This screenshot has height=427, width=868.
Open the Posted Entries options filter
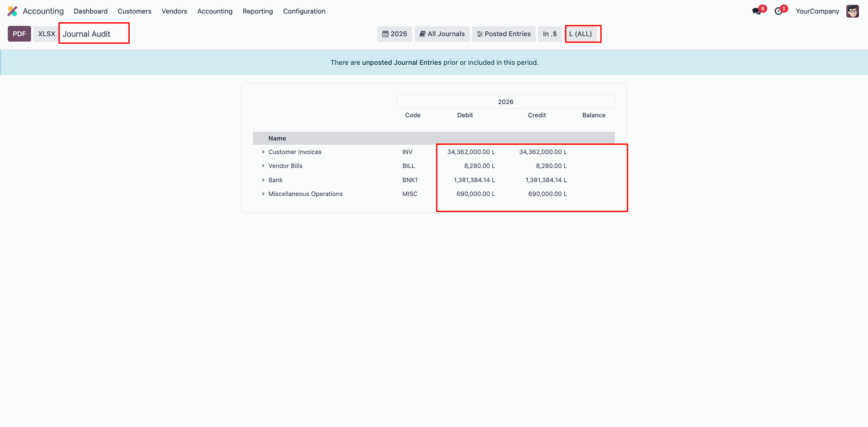tap(504, 34)
